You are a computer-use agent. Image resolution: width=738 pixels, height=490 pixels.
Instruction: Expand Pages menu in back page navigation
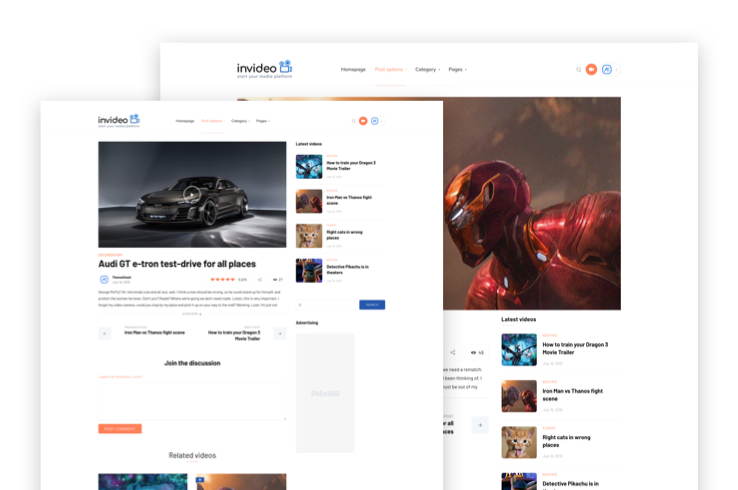(457, 70)
